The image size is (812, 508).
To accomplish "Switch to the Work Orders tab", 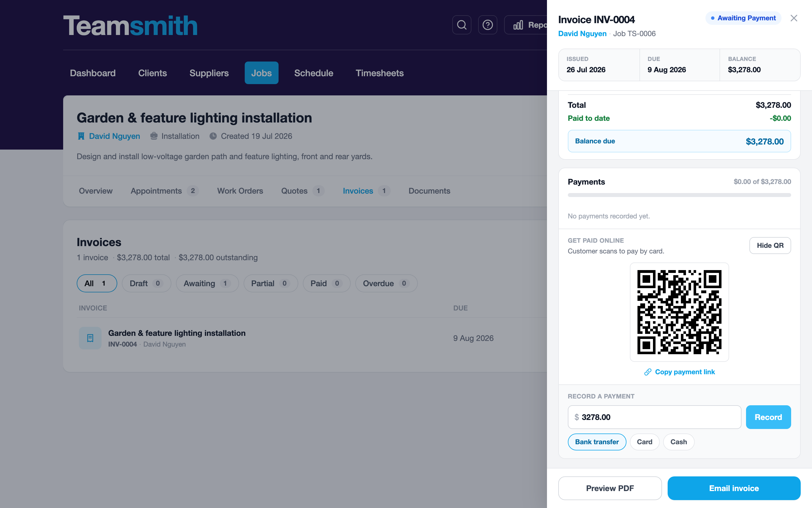I will [240, 191].
